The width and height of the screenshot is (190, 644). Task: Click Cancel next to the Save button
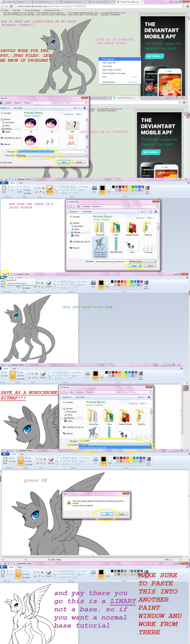(x=79, y=162)
